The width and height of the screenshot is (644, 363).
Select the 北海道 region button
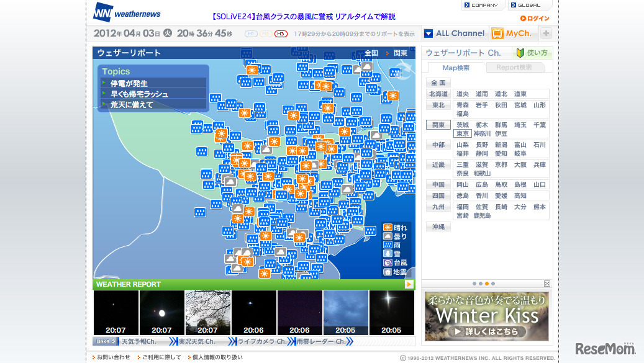(x=438, y=94)
